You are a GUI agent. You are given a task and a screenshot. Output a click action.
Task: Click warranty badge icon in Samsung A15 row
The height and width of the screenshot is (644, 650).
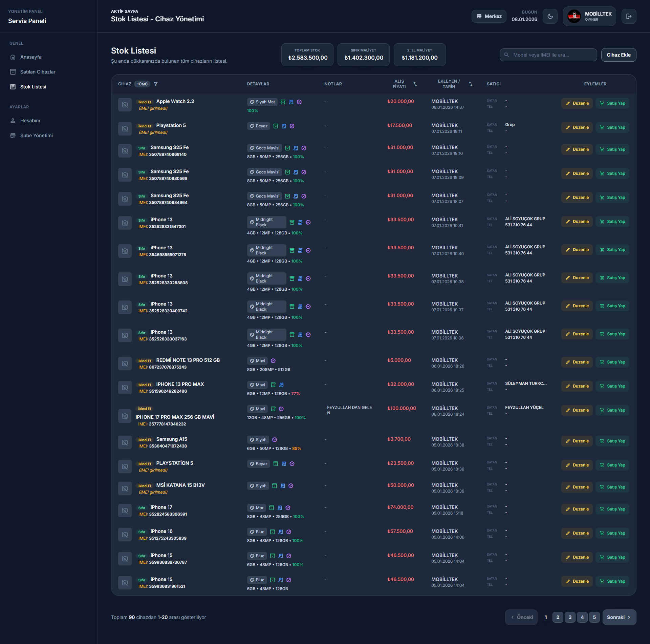pos(275,440)
